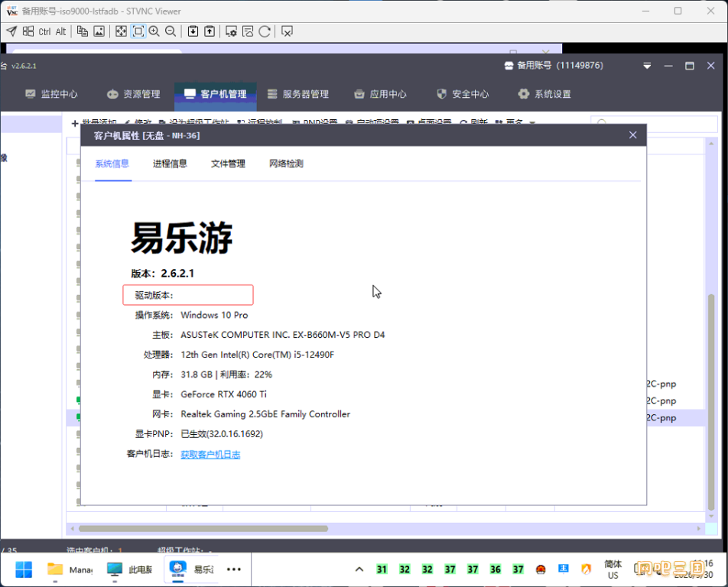Switch to the 进程信息 tab in the dialog

tap(170, 164)
